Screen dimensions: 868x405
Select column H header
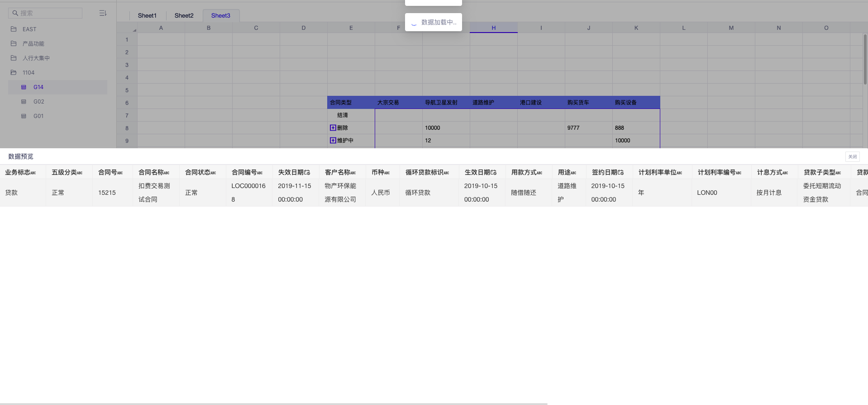[493, 28]
